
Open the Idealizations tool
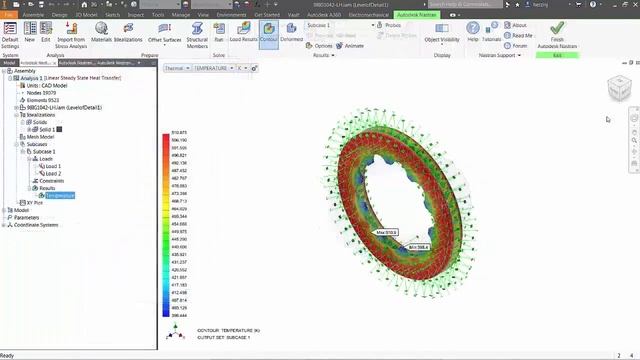click(128, 33)
